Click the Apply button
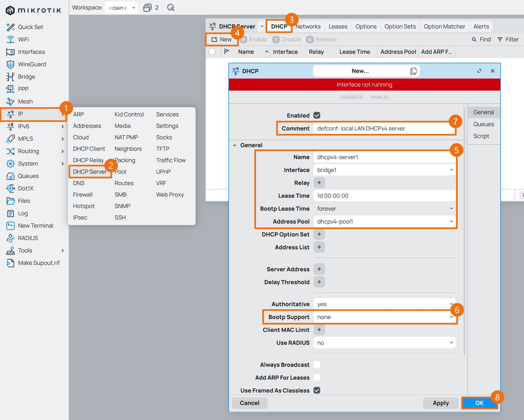The width and height of the screenshot is (524, 420). [441, 403]
